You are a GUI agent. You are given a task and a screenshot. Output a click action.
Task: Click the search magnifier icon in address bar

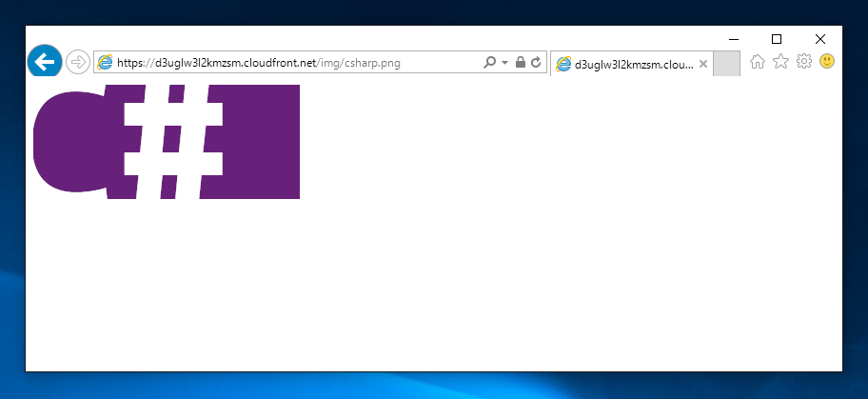click(489, 62)
